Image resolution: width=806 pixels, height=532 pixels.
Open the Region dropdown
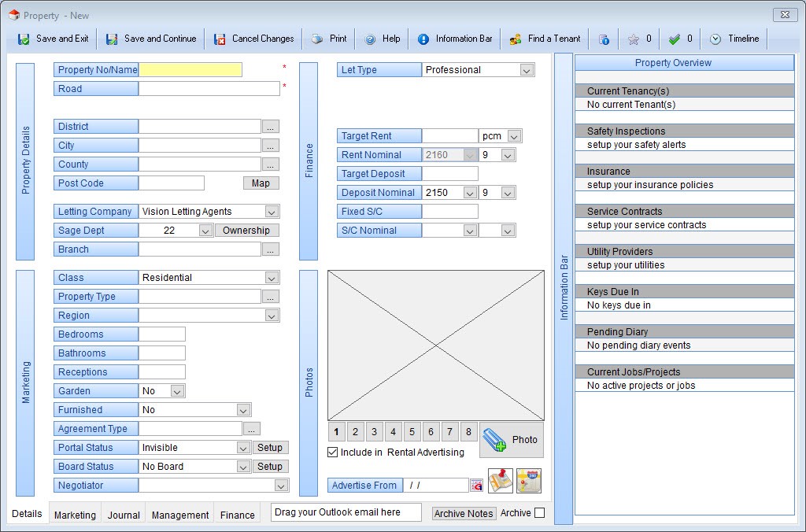coord(272,316)
